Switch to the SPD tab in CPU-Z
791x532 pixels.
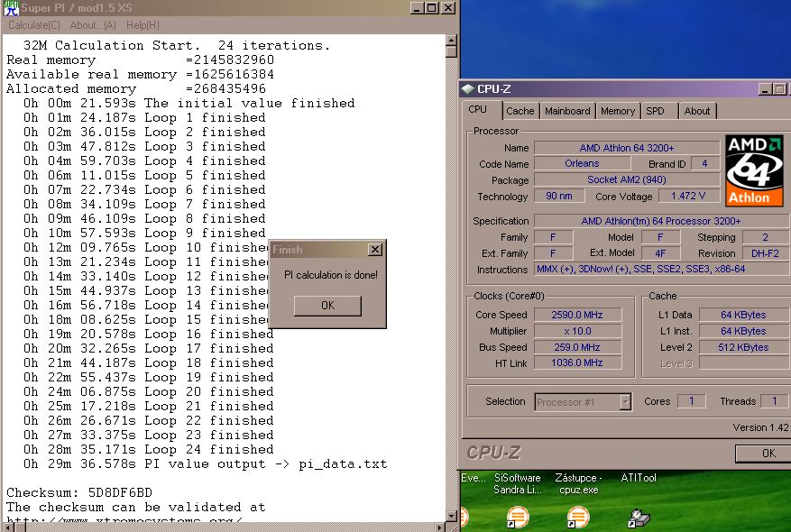[x=656, y=111]
